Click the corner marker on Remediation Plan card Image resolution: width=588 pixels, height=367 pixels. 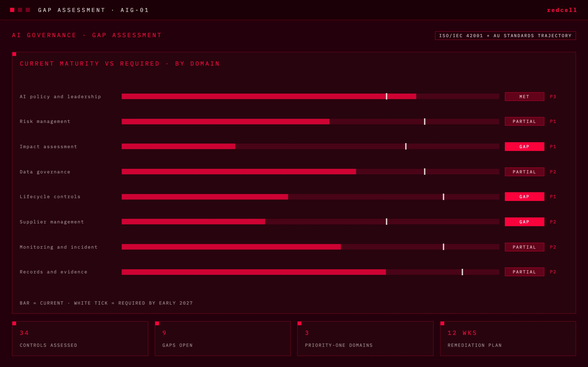click(442, 323)
